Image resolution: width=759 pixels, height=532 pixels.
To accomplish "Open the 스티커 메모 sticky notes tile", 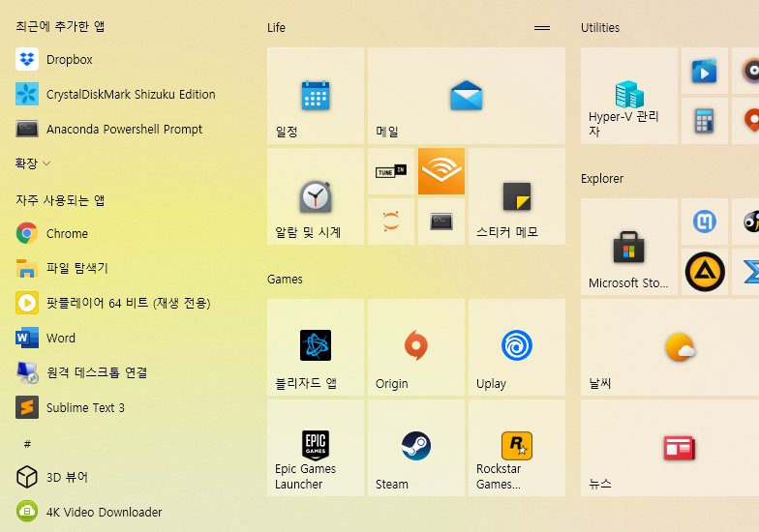I will [x=517, y=196].
